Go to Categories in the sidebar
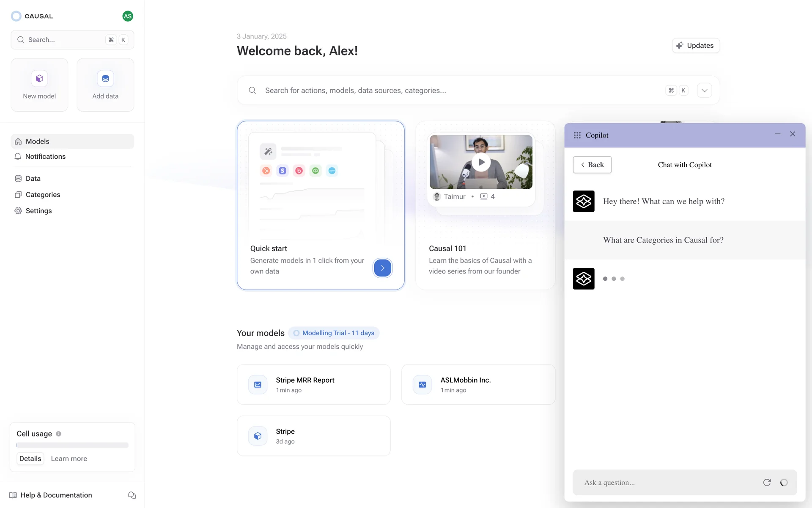 click(x=43, y=195)
